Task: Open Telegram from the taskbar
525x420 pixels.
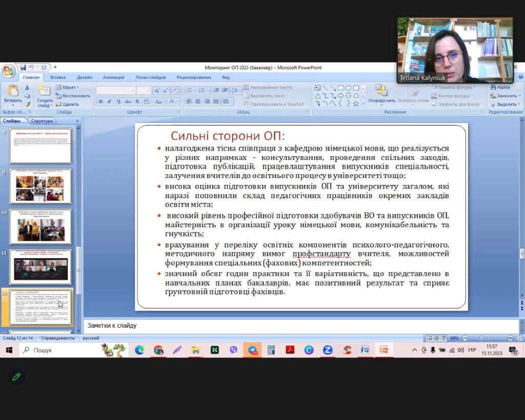Action: click(x=252, y=350)
